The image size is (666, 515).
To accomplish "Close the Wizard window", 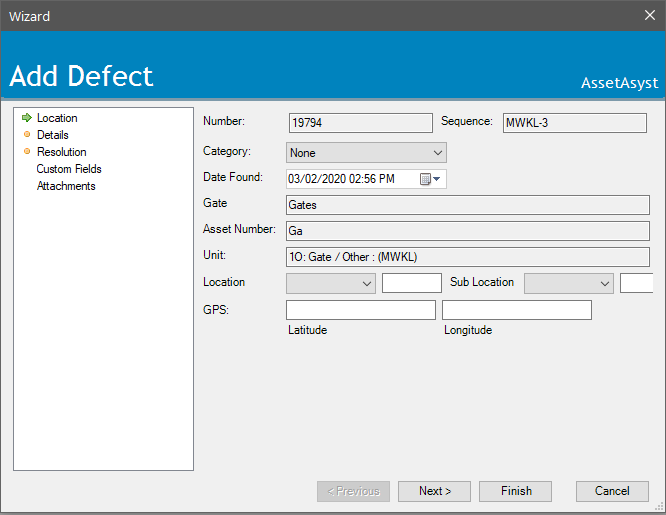I will coord(648,15).
